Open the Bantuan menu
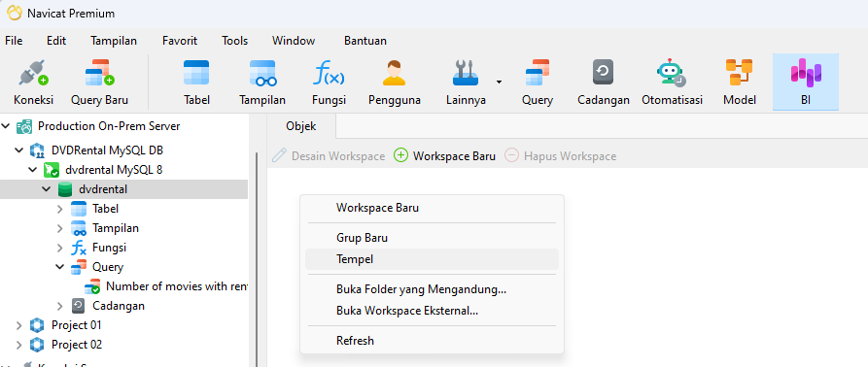 click(x=365, y=41)
